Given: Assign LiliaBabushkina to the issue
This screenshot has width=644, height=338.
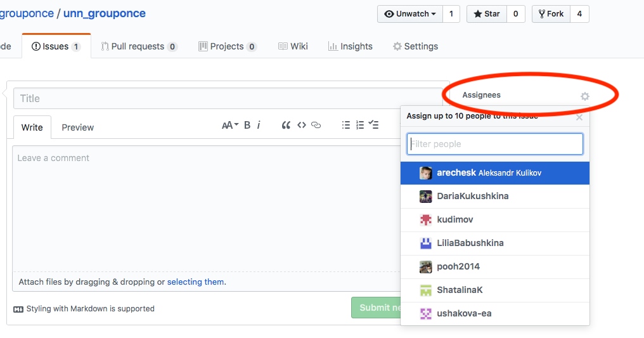Looking at the screenshot, I should tap(495, 243).
